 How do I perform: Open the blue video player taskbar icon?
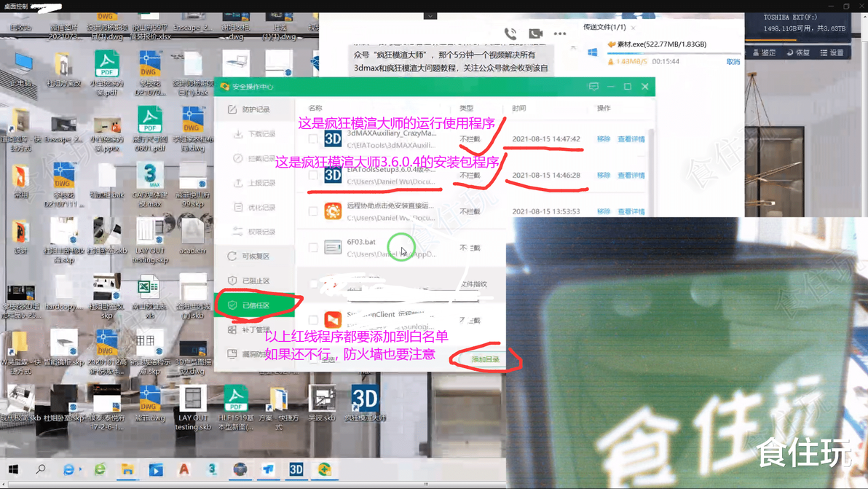[x=156, y=469]
